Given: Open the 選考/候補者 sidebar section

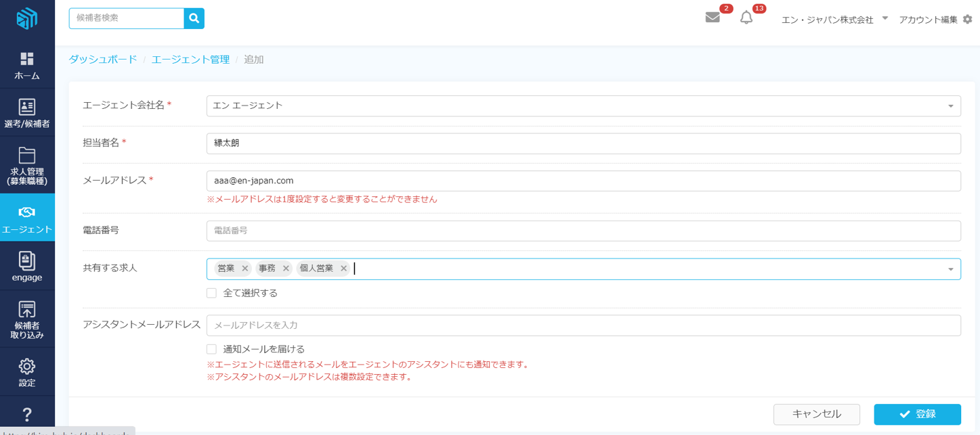Looking at the screenshot, I should 27,113.
